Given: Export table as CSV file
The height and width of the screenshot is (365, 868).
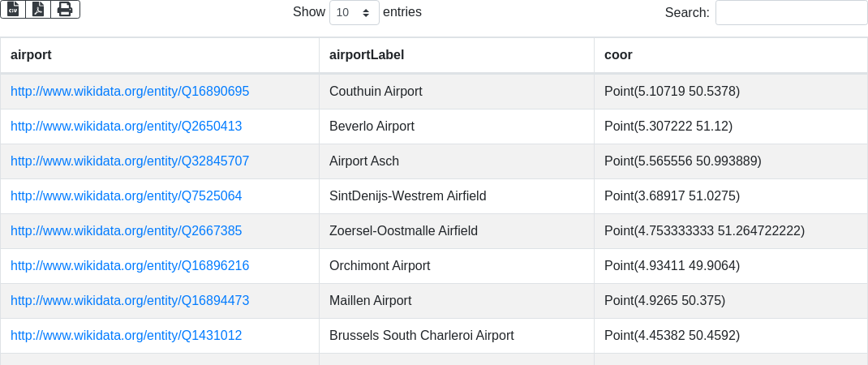Looking at the screenshot, I should pyautogui.click(x=13, y=9).
